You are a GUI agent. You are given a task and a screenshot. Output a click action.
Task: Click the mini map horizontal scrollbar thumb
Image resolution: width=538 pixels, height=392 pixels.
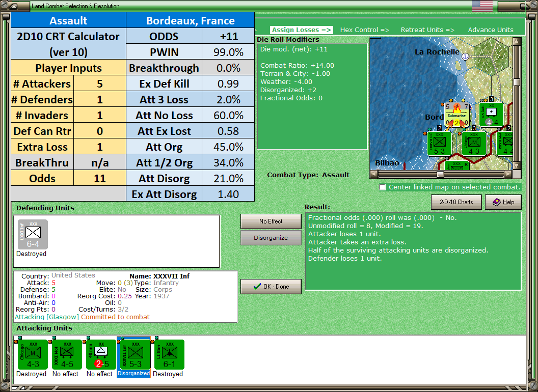coord(440,174)
